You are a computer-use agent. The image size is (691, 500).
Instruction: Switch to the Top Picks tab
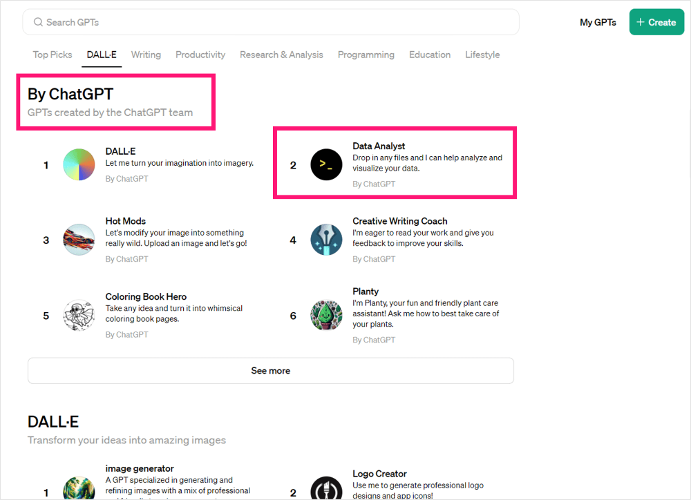[x=53, y=55]
